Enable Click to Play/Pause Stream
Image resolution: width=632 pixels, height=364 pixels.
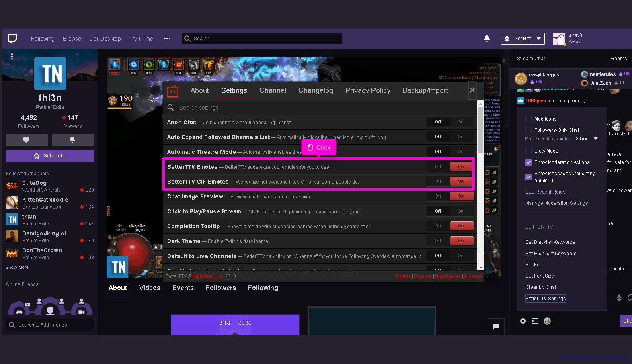pyautogui.click(x=461, y=211)
